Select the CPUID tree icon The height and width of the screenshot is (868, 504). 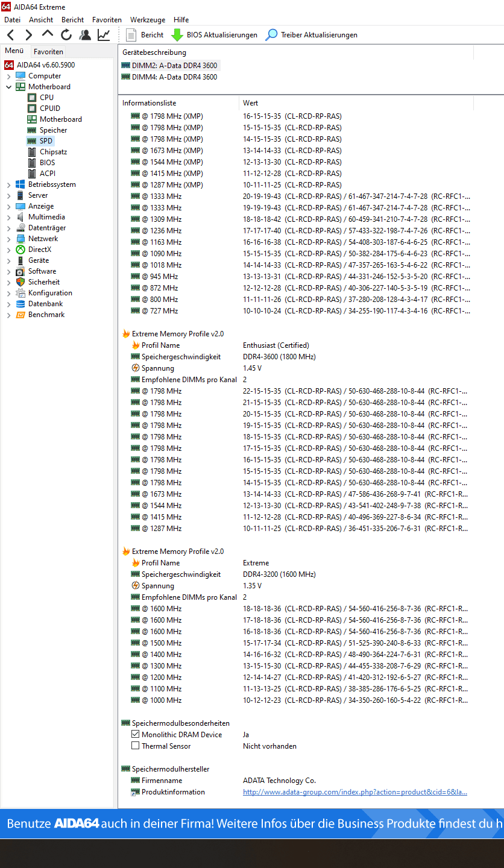[x=32, y=108]
